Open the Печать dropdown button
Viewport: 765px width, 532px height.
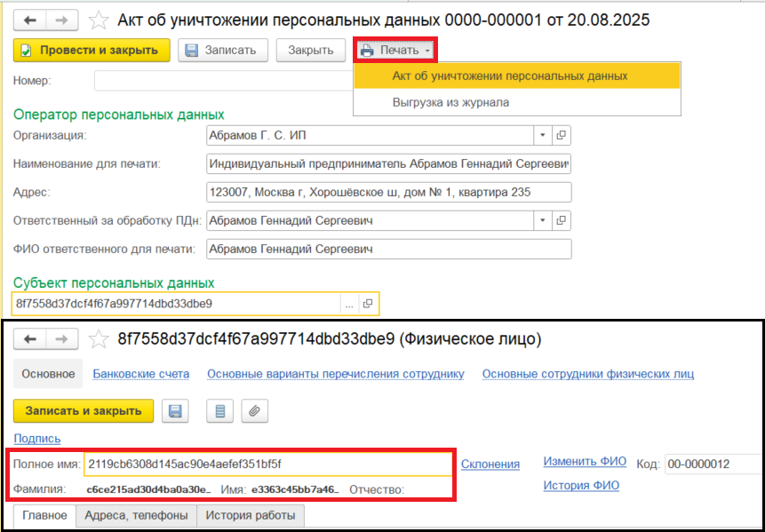click(396, 50)
